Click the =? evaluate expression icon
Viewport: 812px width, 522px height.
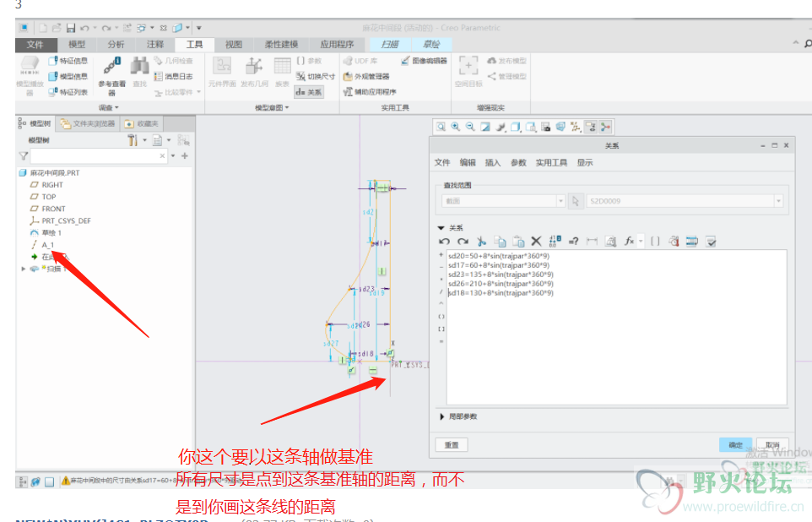[x=573, y=241]
